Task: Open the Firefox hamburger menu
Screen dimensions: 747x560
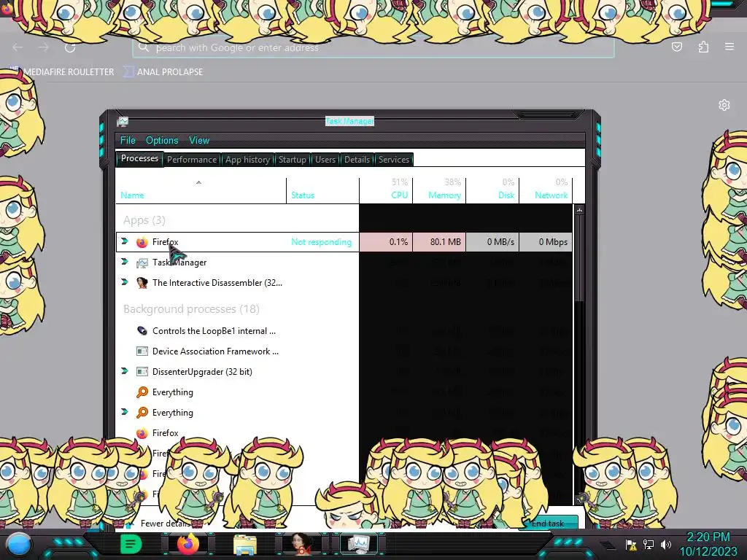Action: pyautogui.click(x=729, y=47)
